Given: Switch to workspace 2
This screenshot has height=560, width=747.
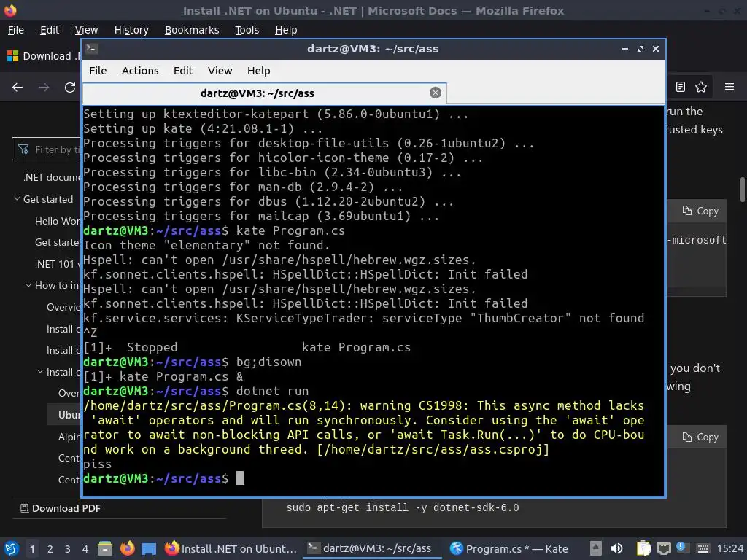Looking at the screenshot, I should tap(50, 549).
